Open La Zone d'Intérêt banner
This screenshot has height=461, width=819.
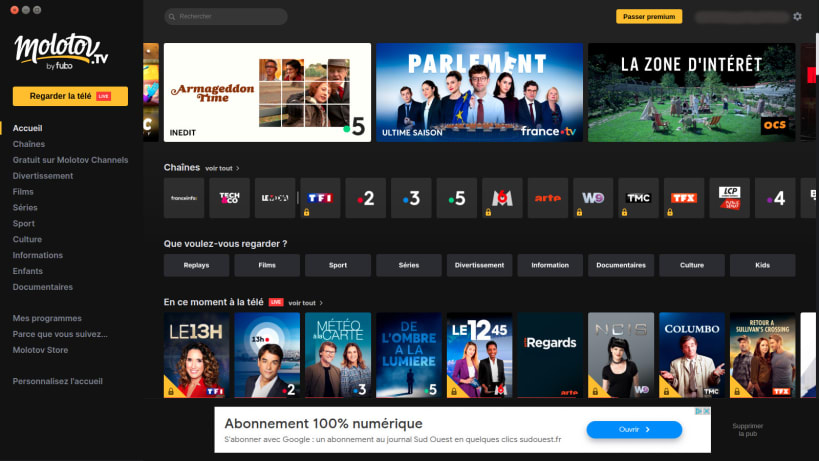tap(692, 92)
